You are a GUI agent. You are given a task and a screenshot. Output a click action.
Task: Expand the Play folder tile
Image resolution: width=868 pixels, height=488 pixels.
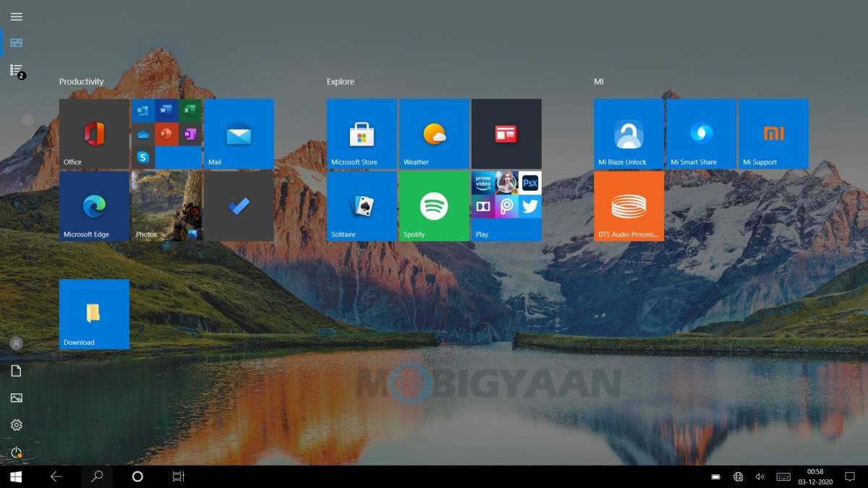click(506, 206)
